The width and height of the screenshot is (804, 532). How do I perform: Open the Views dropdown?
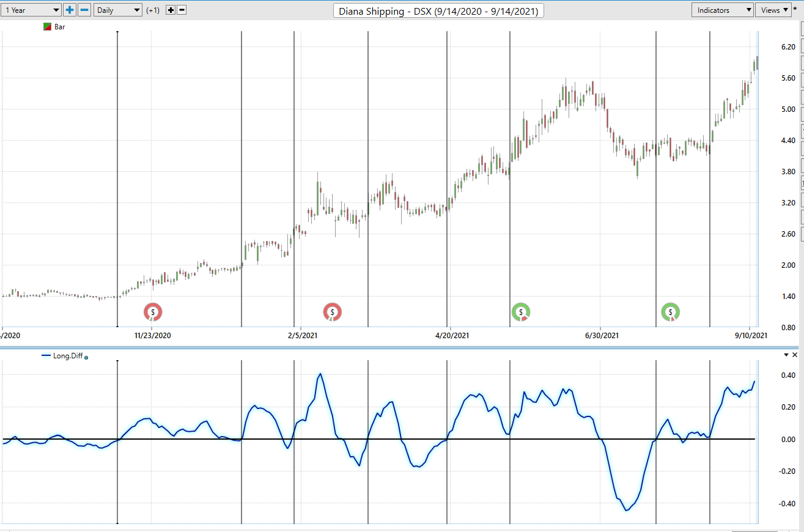pyautogui.click(x=773, y=10)
